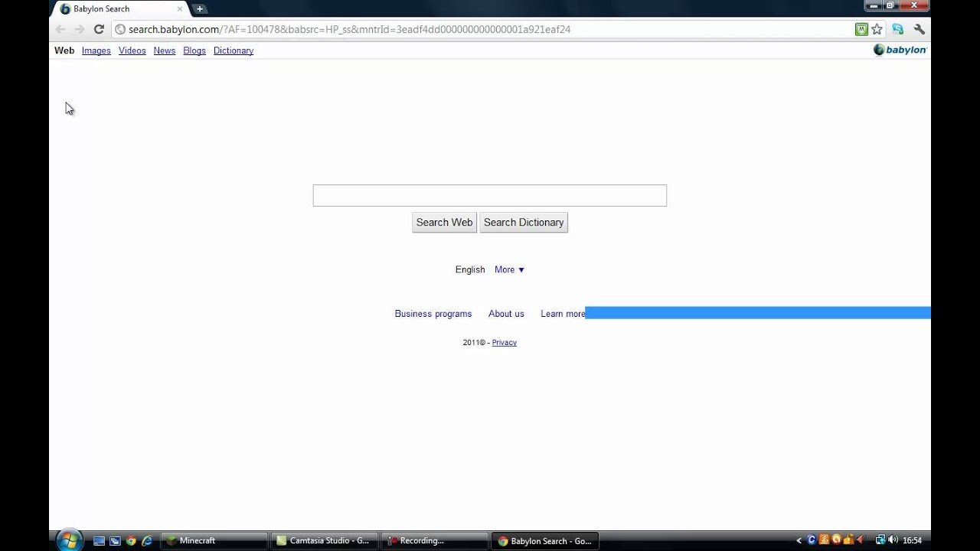Open the Privacy link
Viewport: 980px width, 551px height.
click(505, 343)
